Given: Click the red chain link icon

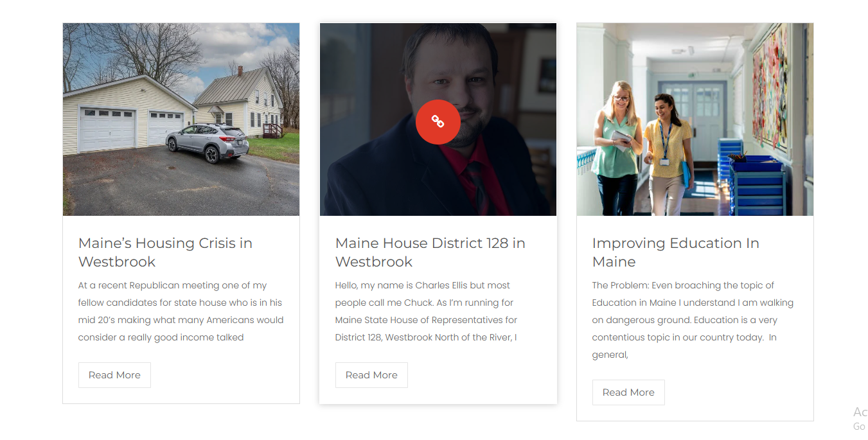Looking at the screenshot, I should pos(438,121).
